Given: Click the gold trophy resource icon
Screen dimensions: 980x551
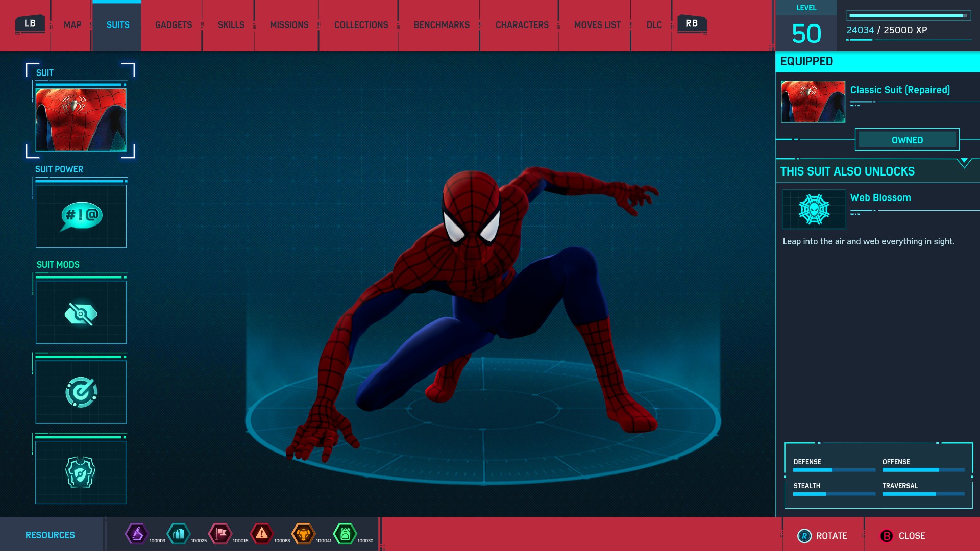Looking at the screenshot, I should tap(303, 534).
